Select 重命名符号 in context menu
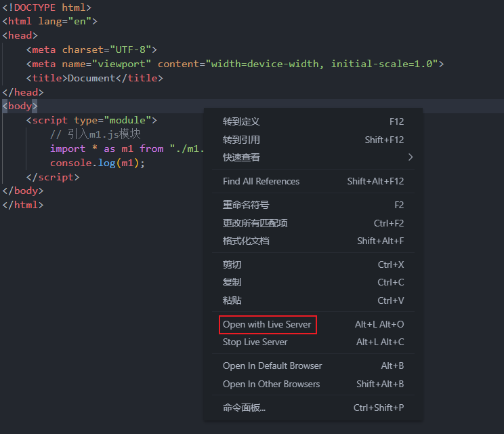Image resolution: width=504 pixels, height=434 pixels. [x=246, y=205]
